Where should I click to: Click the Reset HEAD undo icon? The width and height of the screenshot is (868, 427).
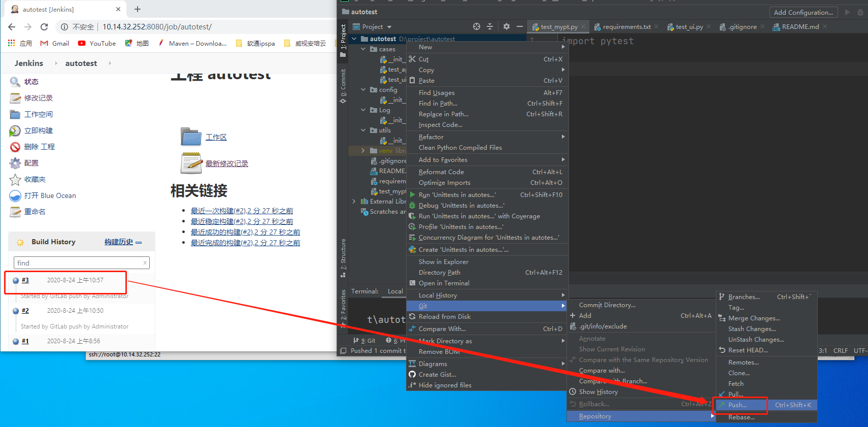[x=722, y=350]
